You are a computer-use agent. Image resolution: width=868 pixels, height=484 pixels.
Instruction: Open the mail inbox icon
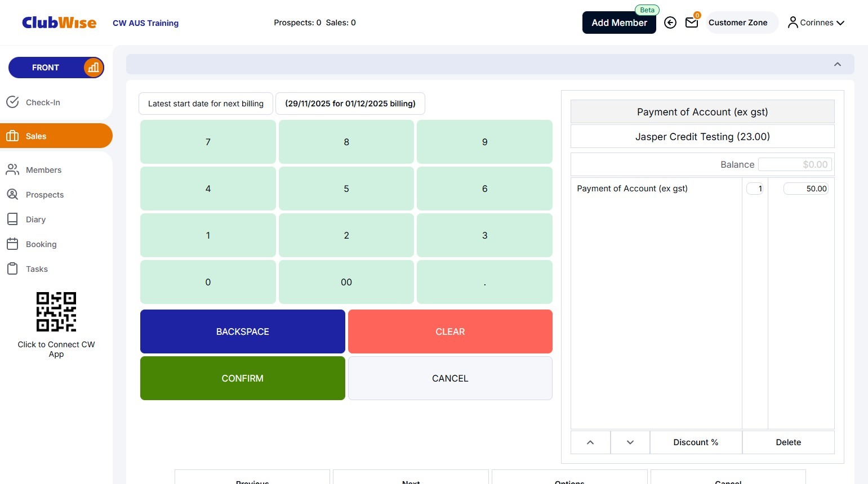point(692,23)
